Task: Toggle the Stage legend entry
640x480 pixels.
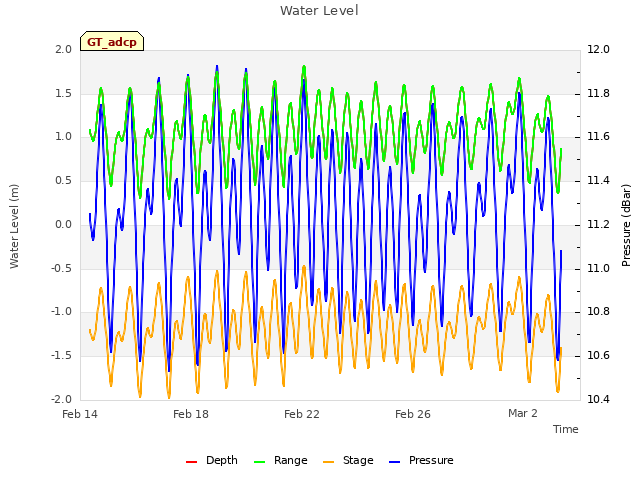Action: 348,460
